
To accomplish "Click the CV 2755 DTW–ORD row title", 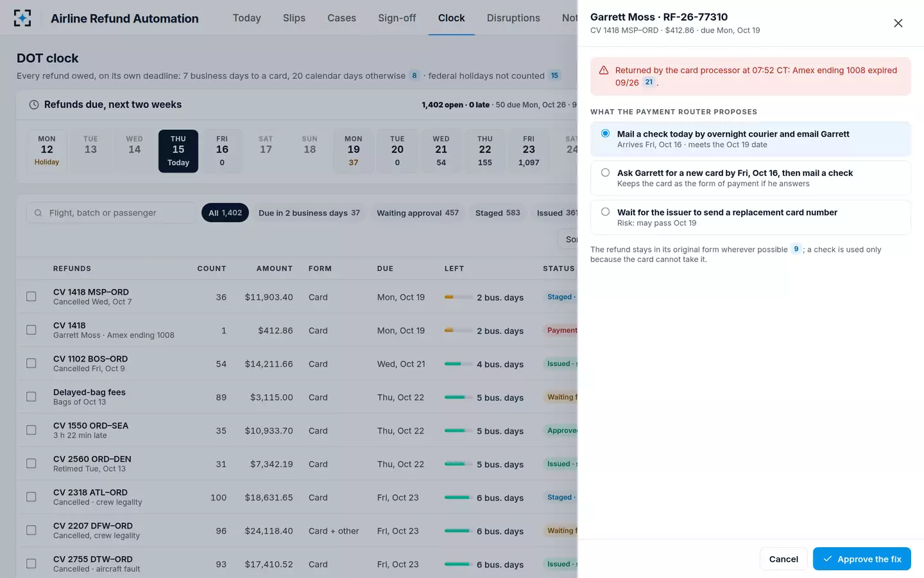I will (x=93, y=559).
